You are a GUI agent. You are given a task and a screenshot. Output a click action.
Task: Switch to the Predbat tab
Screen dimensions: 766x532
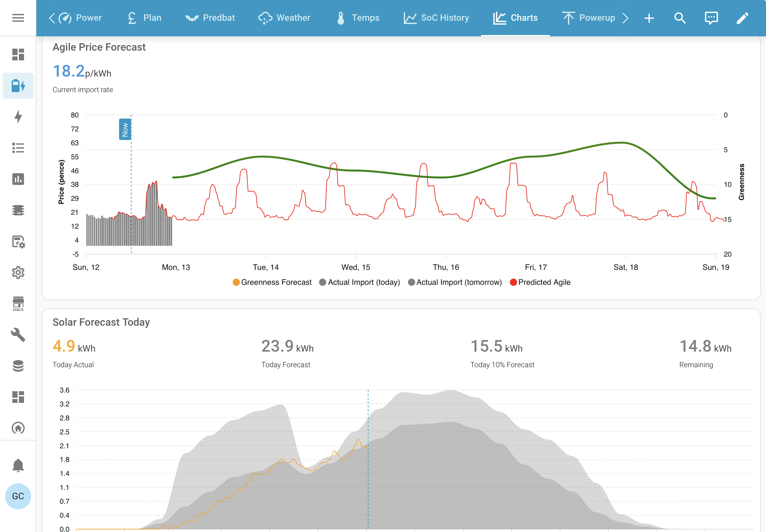point(210,18)
